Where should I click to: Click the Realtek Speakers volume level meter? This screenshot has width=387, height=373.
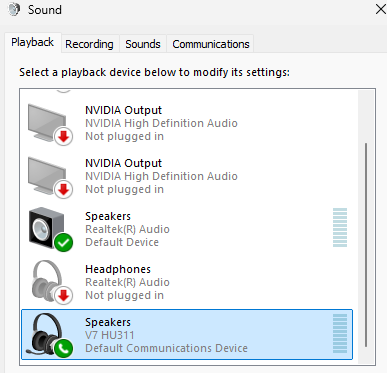340,228
